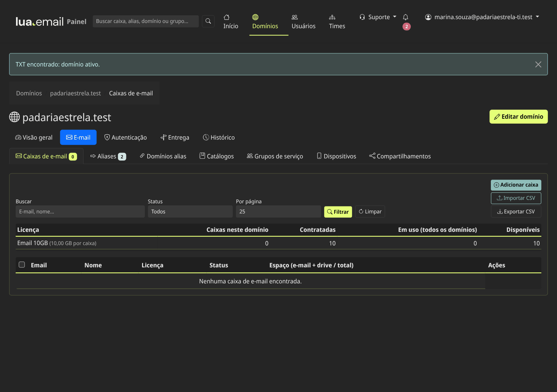The height and width of the screenshot is (392, 557).
Task: Select Caixas de e-mail subtab
Action: point(46,156)
